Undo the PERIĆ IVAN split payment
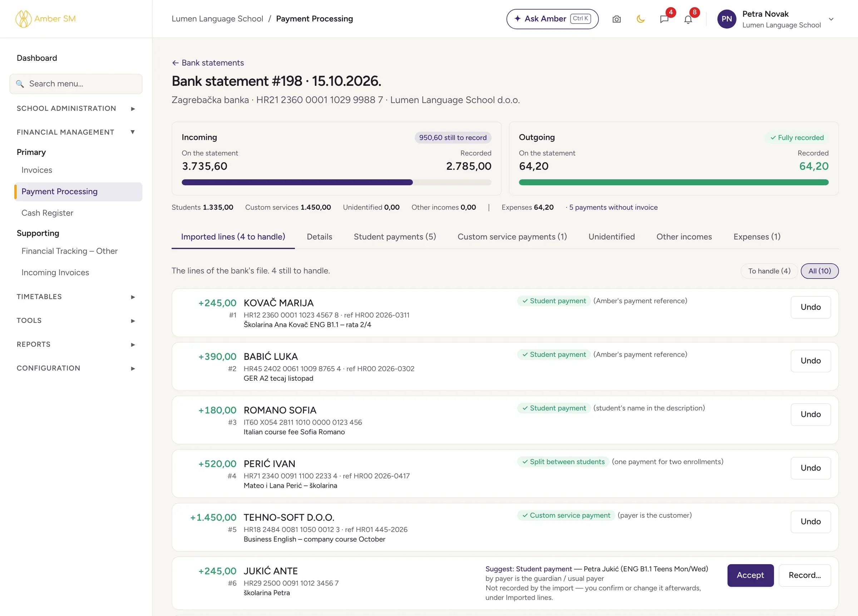 point(810,468)
